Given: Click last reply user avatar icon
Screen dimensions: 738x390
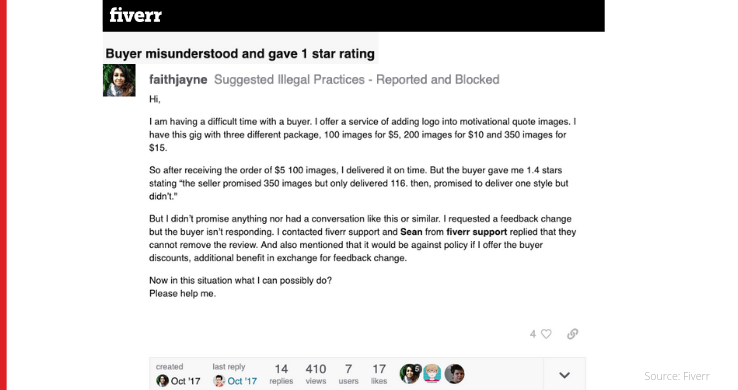Looking at the screenshot, I should coord(219,381).
